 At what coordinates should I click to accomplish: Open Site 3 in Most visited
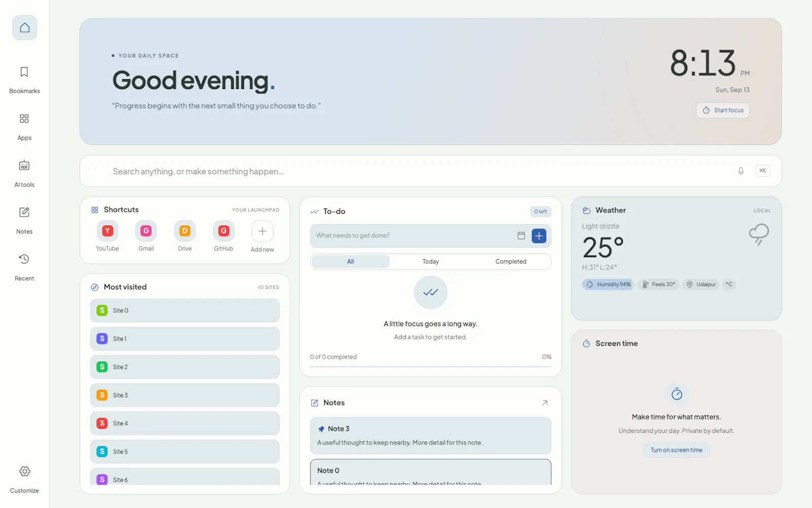tap(185, 395)
